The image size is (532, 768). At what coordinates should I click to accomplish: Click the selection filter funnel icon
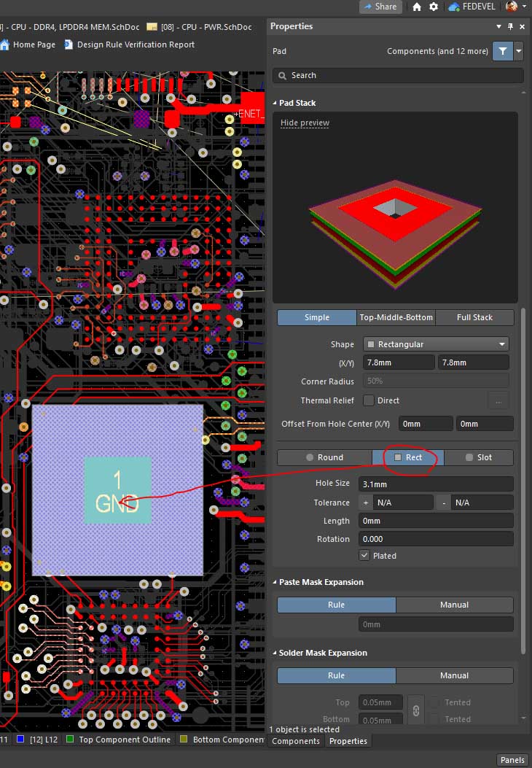pos(502,52)
